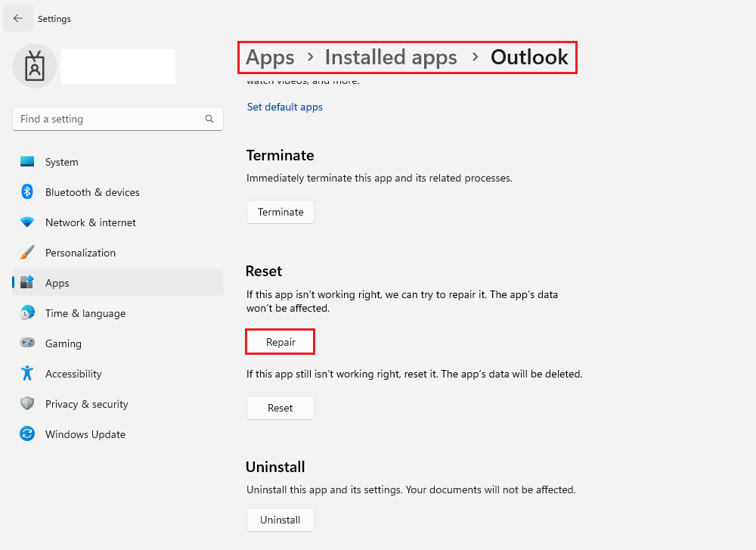Click the Personalization paintbrush icon
The width and height of the screenshot is (756, 550).
[x=27, y=253]
